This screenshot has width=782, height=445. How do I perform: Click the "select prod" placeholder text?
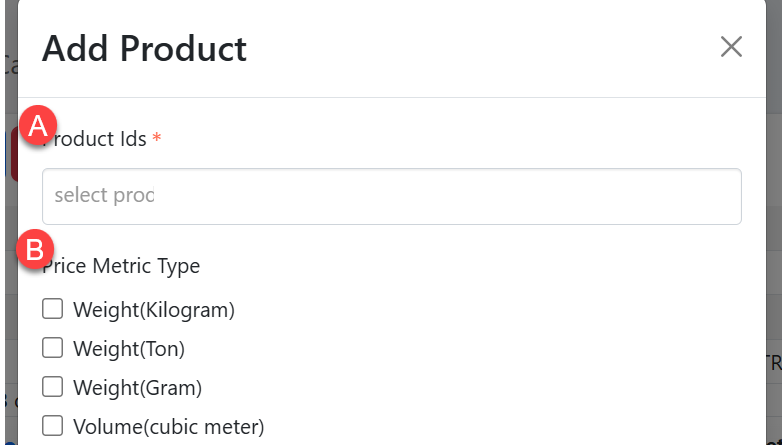tap(104, 196)
